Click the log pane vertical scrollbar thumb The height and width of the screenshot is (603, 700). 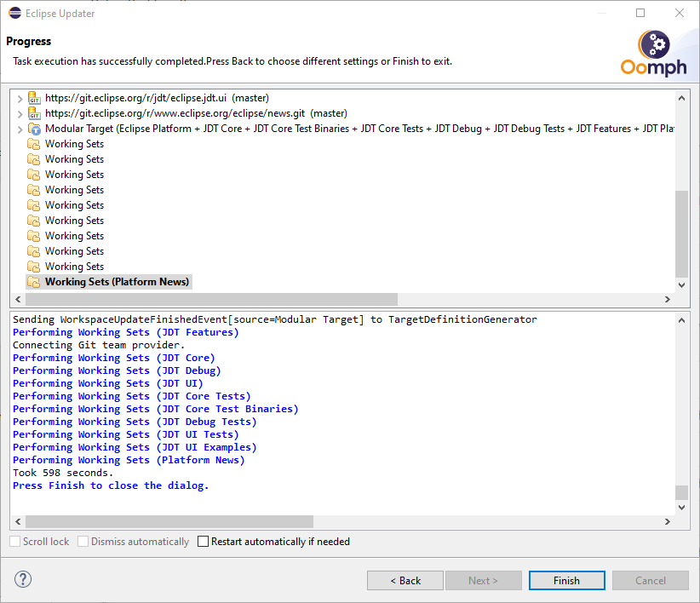(x=682, y=493)
